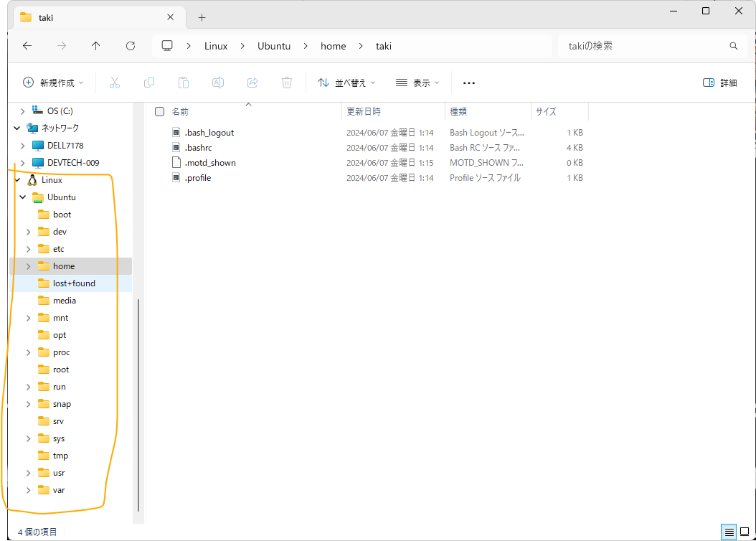Open the 新規作成 dropdown menu
756x541 pixels.
coord(54,83)
